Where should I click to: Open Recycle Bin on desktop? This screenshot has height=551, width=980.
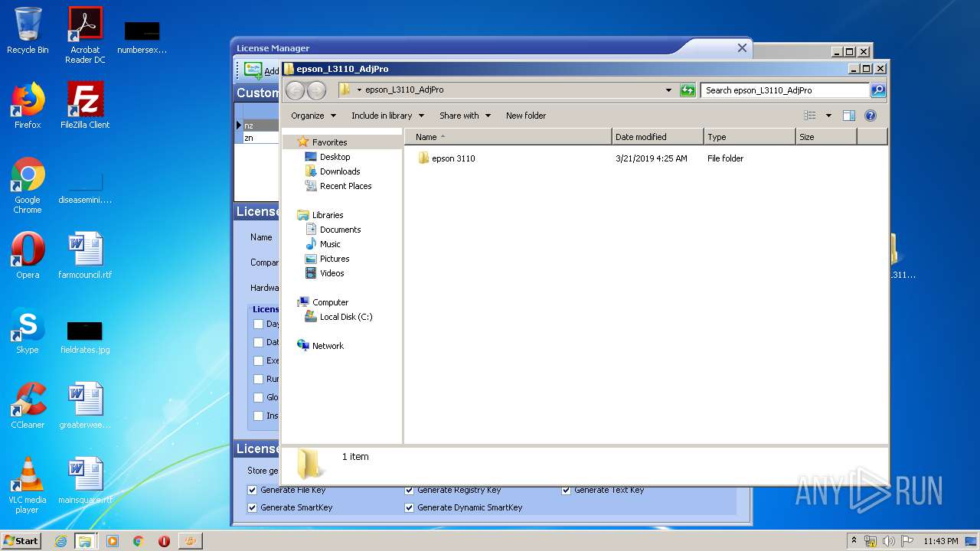click(x=28, y=31)
